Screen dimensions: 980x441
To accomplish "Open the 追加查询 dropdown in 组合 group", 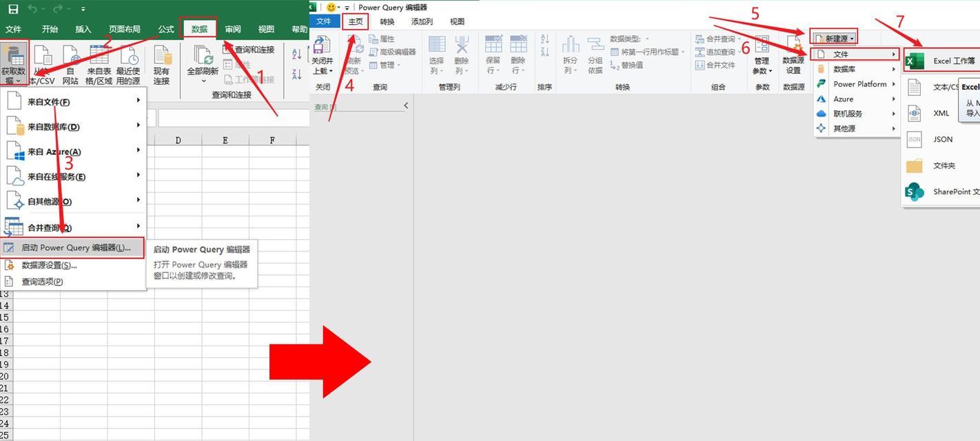I will [x=719, y=52].
